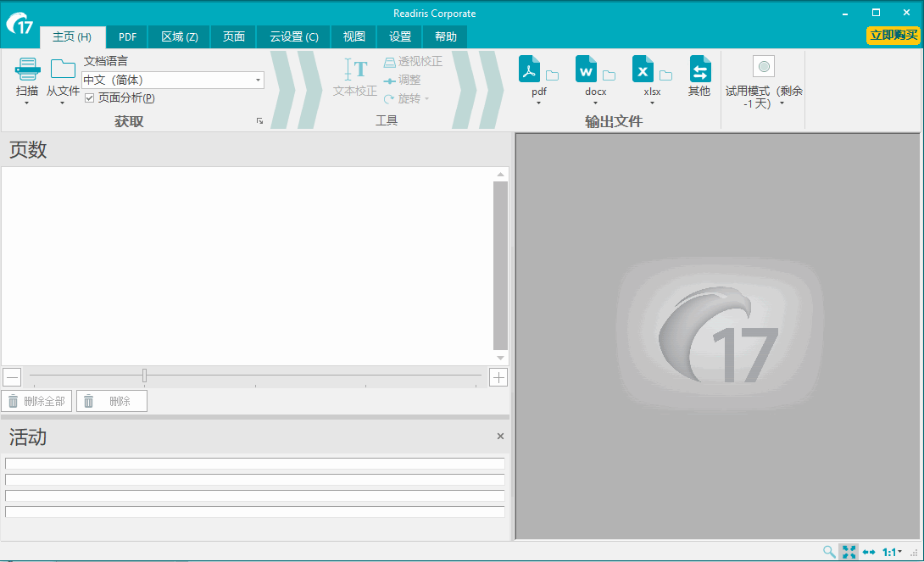Image resolution: width=924 pixels, height=562 pixels.
Task: Click the pages panel scroll down arrow
Action: (x=500, y=358)
